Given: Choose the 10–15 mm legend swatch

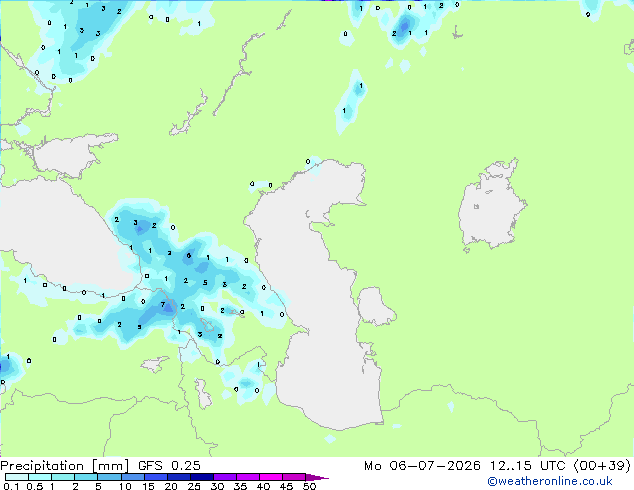Looking at the screenshot, I should 132,477.
